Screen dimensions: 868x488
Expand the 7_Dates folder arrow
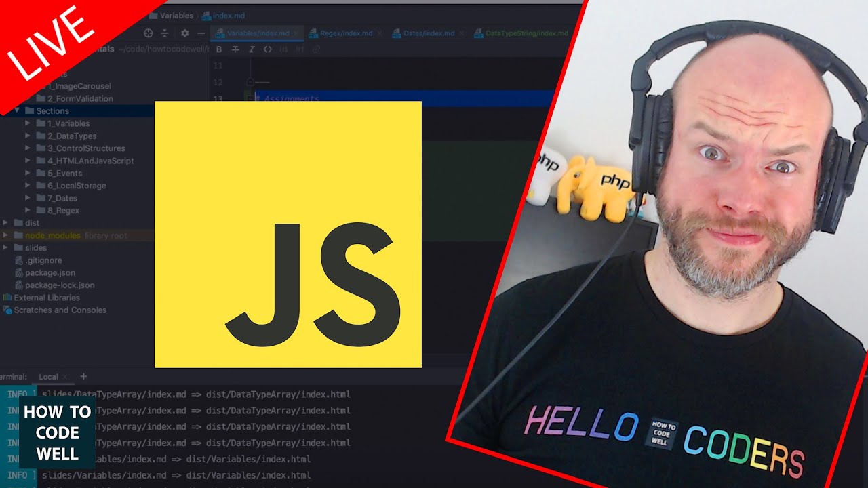pos(28,198)
